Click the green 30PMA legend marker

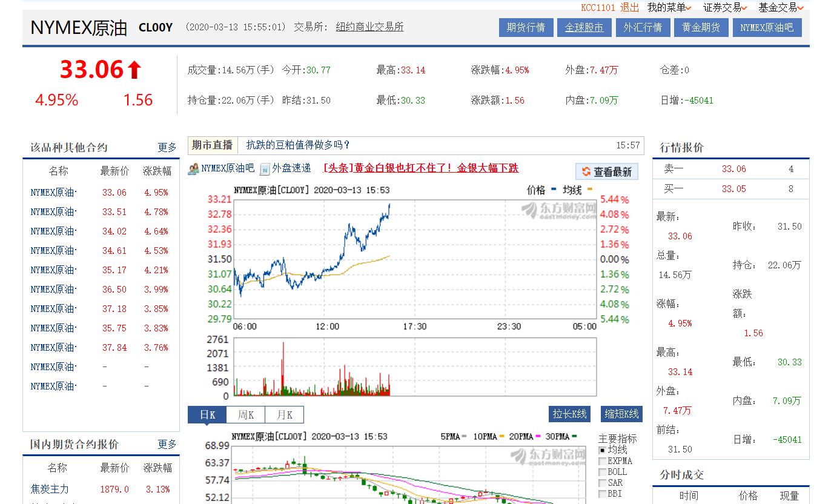[x=574, y=436]
